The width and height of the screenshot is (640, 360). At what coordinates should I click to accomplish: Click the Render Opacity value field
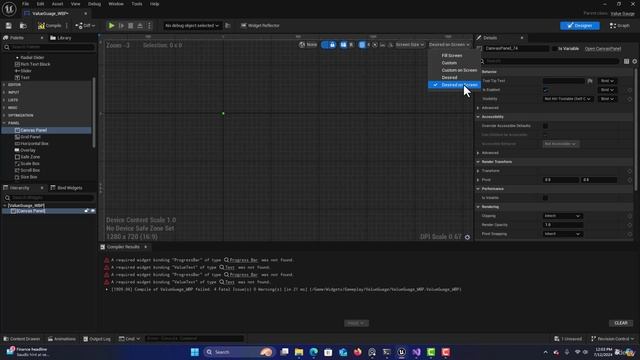(562, 225)
